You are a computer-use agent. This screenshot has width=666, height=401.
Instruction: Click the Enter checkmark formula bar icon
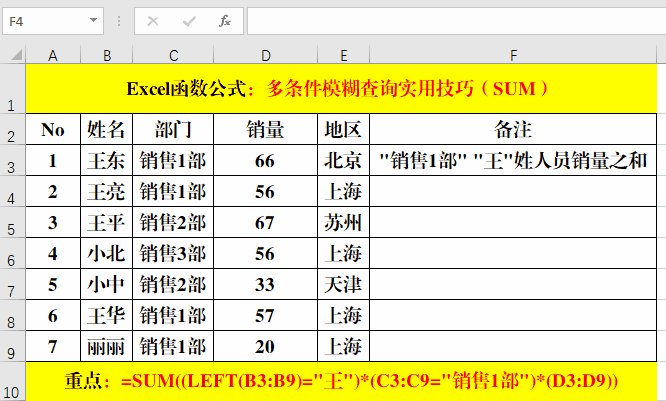point(189,21)
